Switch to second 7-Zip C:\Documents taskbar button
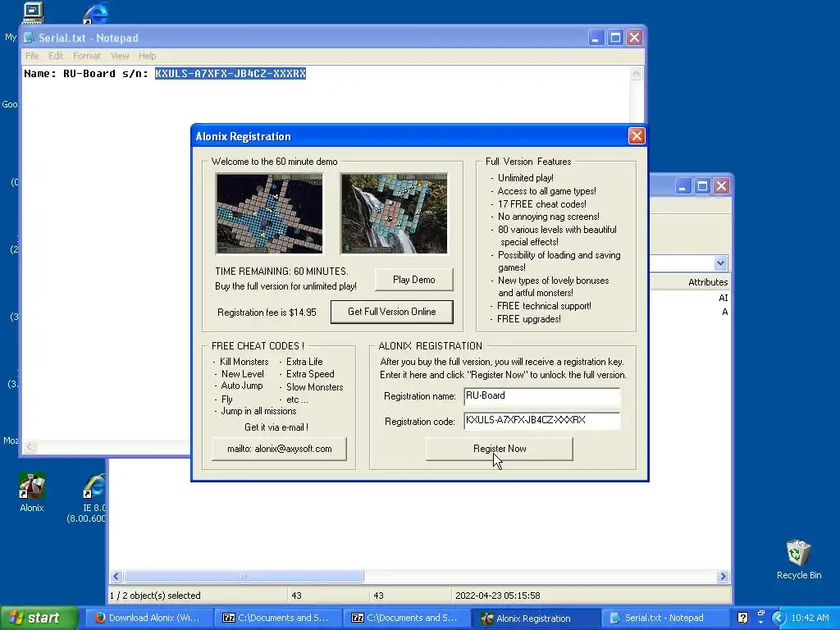Viewport: 840px width, 630px height. point(405,619)
